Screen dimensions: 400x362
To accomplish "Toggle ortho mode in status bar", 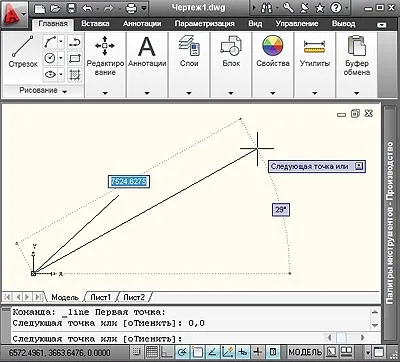I will point(167,352).
